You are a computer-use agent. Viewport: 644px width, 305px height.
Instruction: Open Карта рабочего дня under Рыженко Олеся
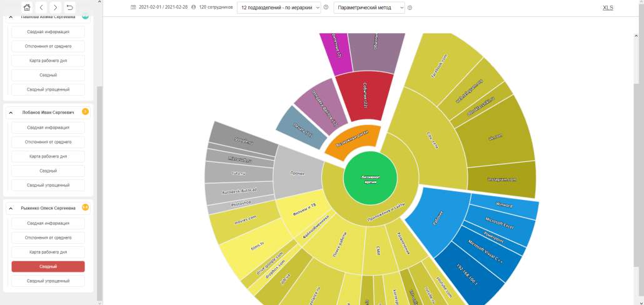(x=48, y=252)
